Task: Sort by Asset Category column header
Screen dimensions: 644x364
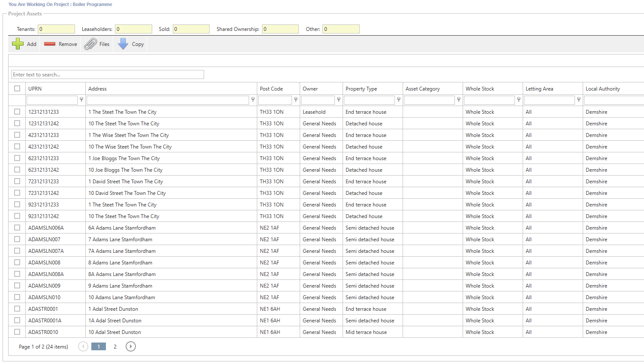Action: click(423, 89)
